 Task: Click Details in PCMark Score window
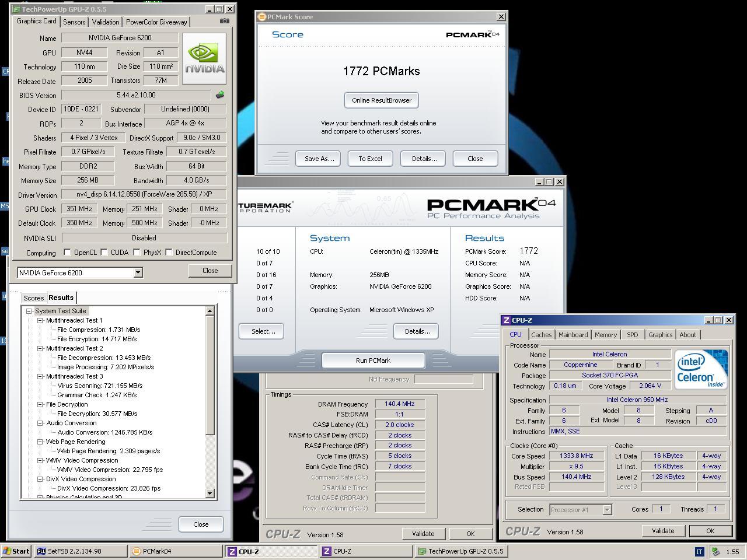[424, 159]
